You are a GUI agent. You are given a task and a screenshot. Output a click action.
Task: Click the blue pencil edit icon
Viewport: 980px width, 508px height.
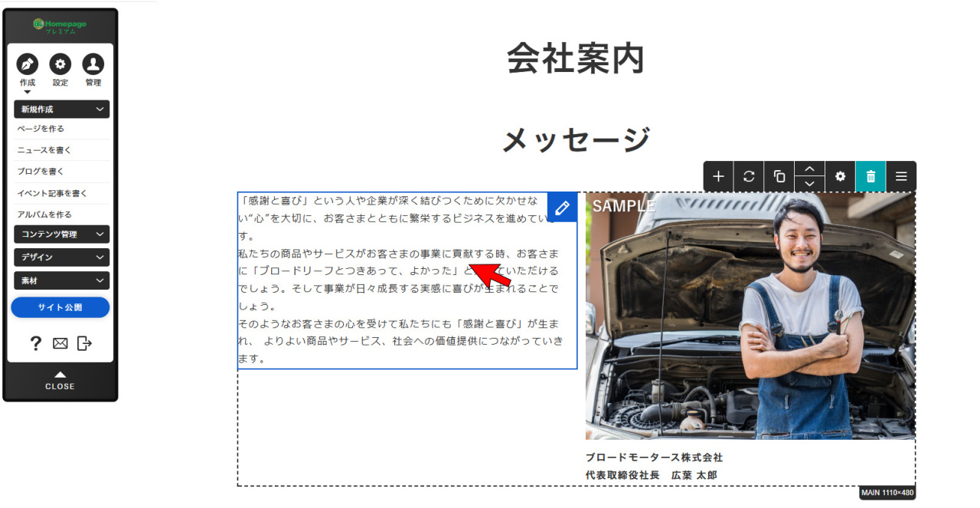[562, 208]
